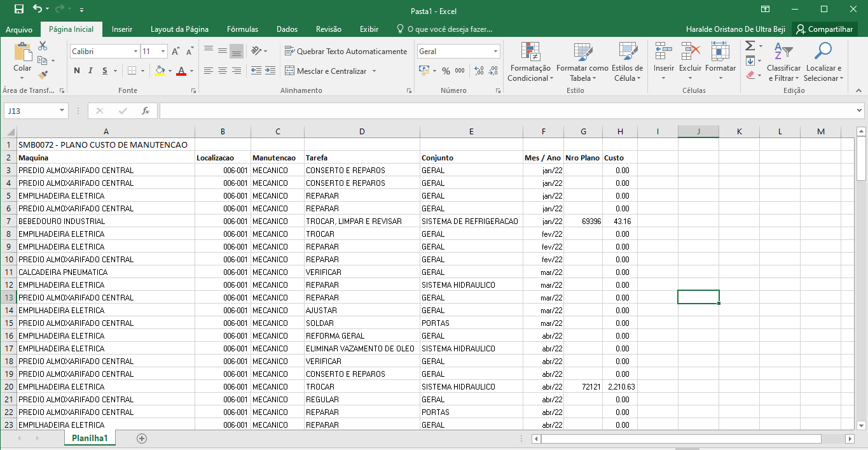Viewport: 868px width, 450px height.
Task: Expand the Name Box dropdown arrow
Action: tap(62, 111)
